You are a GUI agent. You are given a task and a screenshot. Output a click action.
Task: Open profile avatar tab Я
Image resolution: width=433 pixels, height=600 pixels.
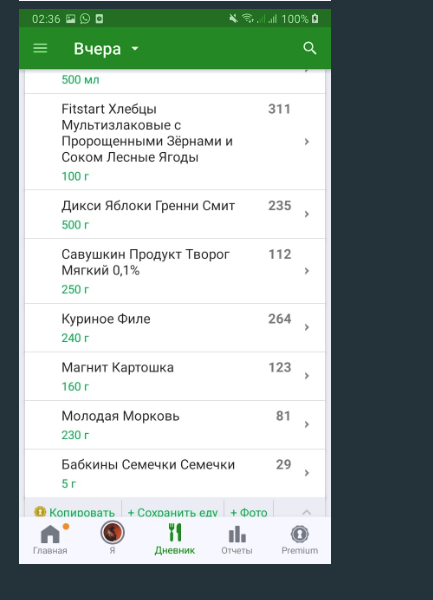tap(112, 539)
